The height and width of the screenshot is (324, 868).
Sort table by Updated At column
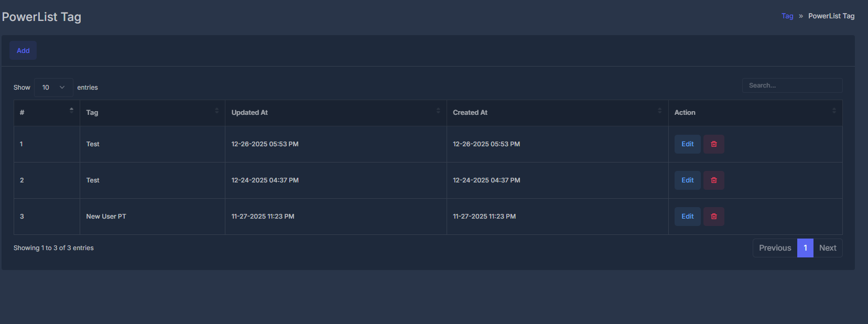click(336, 113)
